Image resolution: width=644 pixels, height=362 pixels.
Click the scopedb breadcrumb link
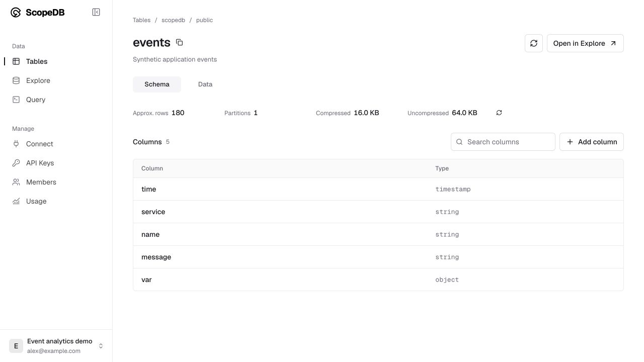tap(173, 20)
